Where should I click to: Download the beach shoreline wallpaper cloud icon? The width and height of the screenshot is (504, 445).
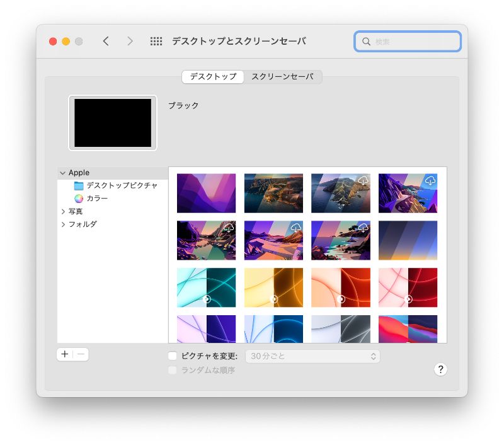(363, 228)
